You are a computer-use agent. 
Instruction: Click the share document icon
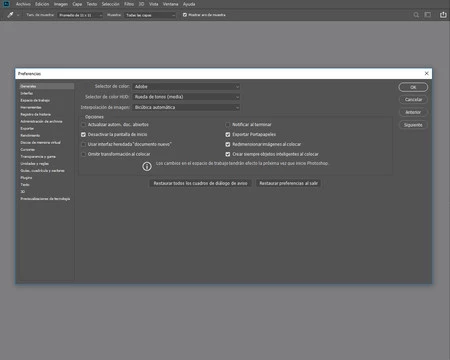(443, 15)
